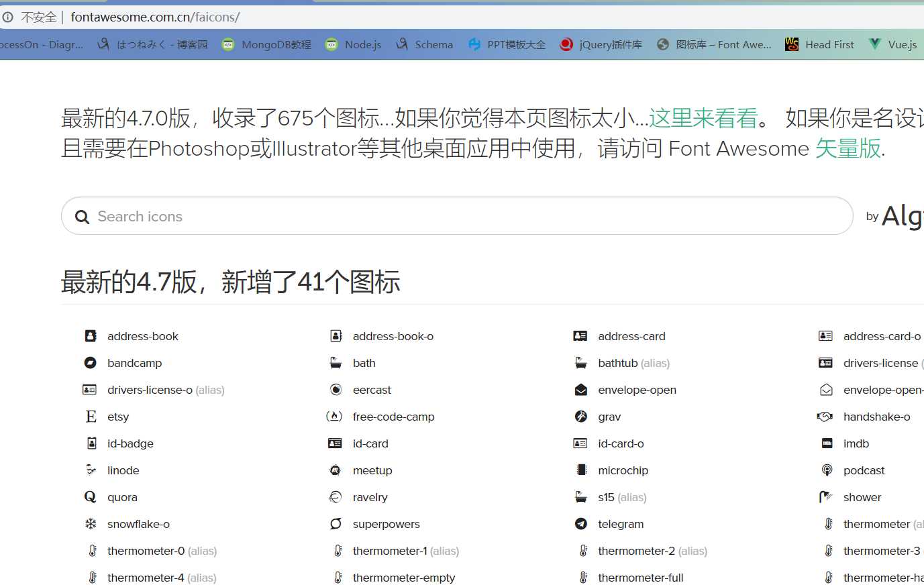Click the microchip icon
Image resolution: width=924 pixels, height=585 pixels.
click(x=582, y=470)
